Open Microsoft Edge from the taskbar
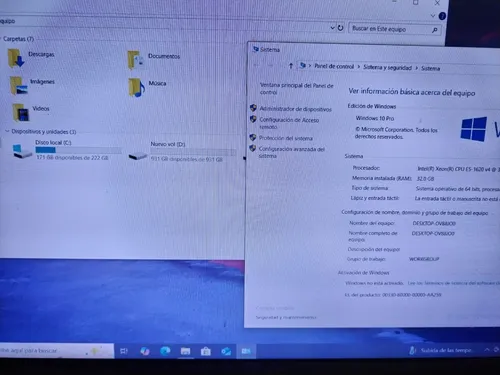 (165, 351)
